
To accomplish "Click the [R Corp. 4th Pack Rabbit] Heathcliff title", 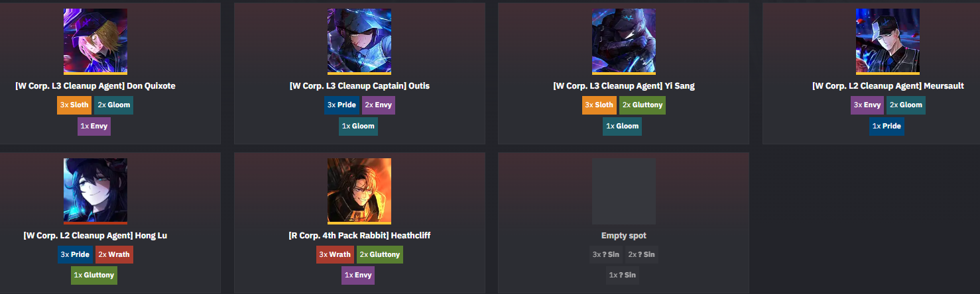I will point(359,236).
